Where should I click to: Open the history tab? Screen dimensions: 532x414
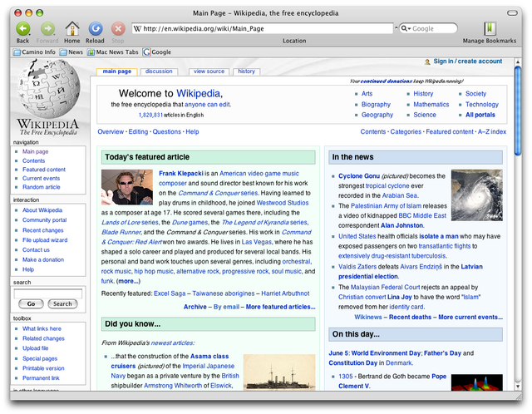[246, 71]
